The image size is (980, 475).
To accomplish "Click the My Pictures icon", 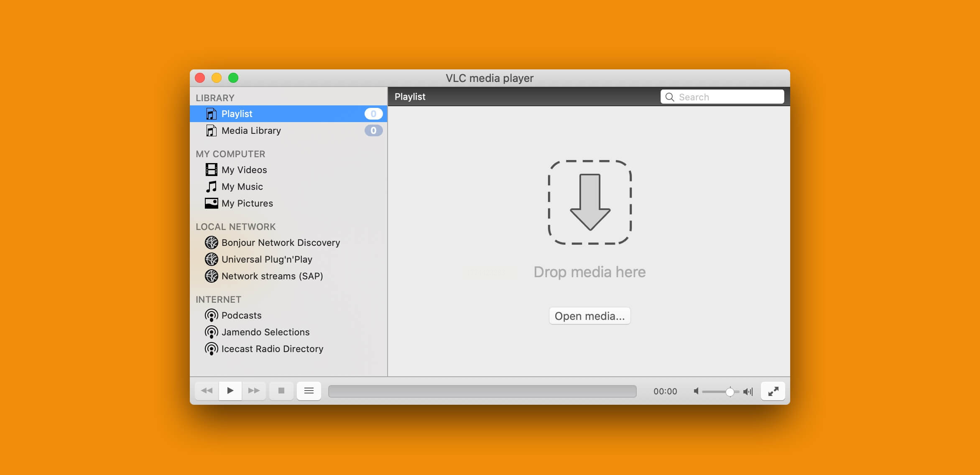I will [212, 203].
